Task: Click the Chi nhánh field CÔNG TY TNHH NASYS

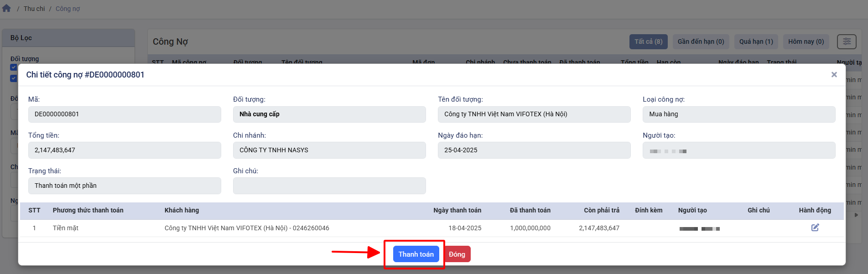Action: (329, 150)
